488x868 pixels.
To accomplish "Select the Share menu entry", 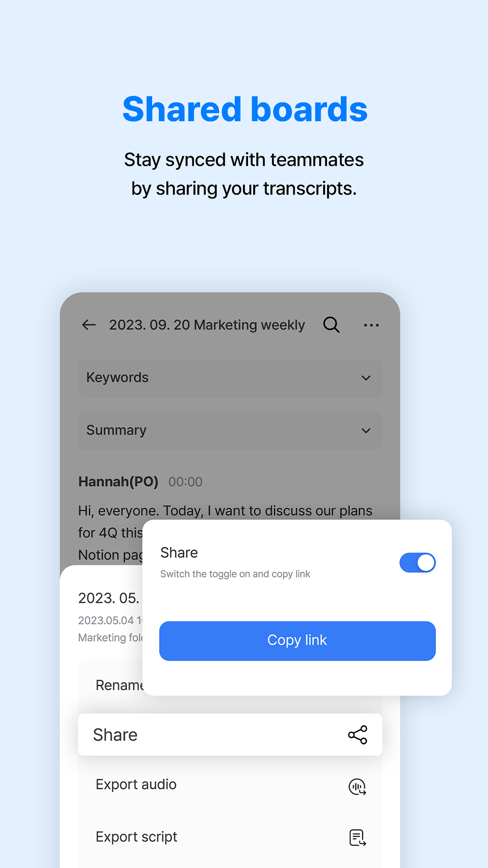I will 230,734.
